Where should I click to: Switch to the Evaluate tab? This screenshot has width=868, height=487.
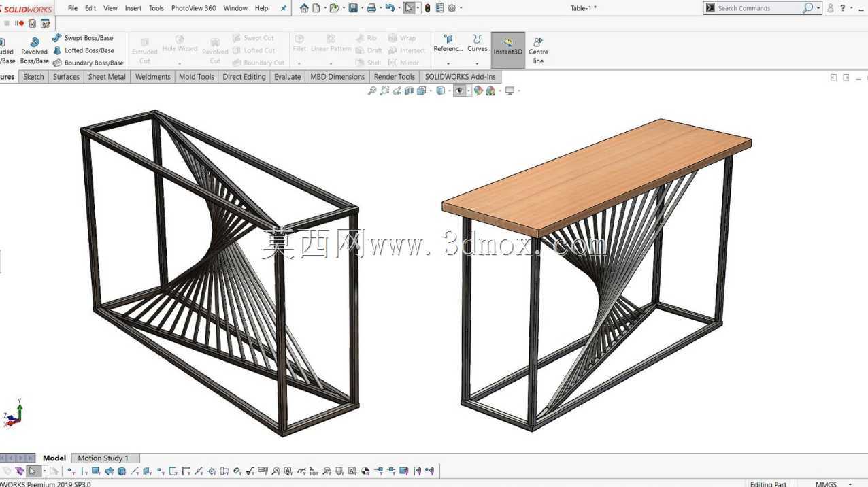pos(287,77)
